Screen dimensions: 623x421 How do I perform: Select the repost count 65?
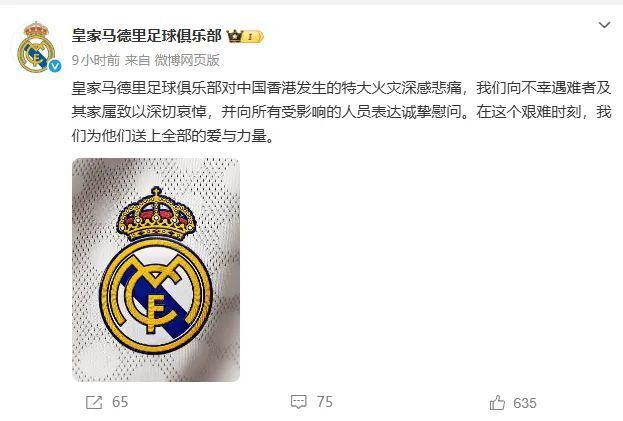pyautogui.click(x=120, y=402)
